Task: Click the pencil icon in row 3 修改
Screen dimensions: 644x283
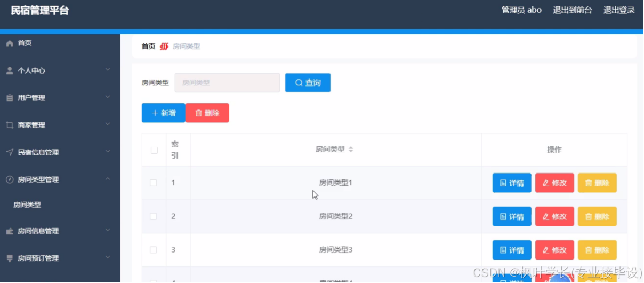Action: (x=546, y=250)
